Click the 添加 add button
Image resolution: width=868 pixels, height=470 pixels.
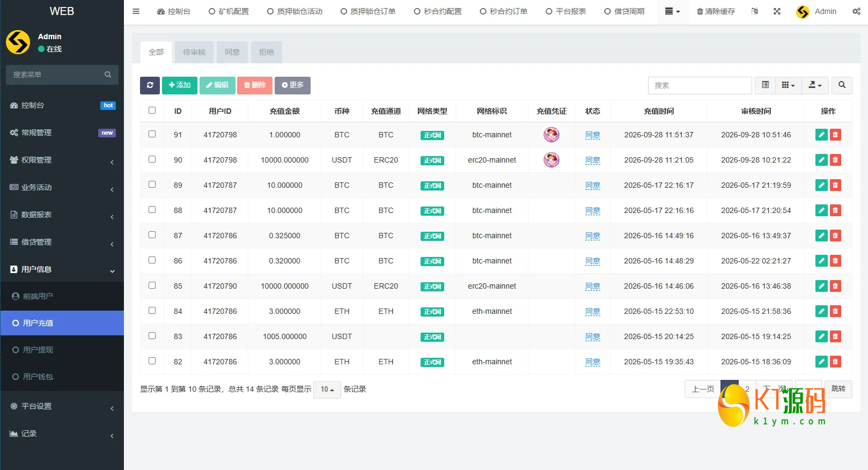click(180, 85)
